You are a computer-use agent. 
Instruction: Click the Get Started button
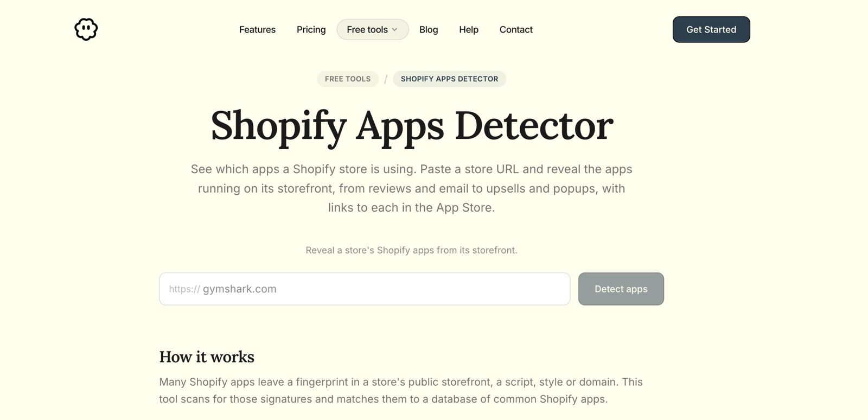(x=711, y=29)
